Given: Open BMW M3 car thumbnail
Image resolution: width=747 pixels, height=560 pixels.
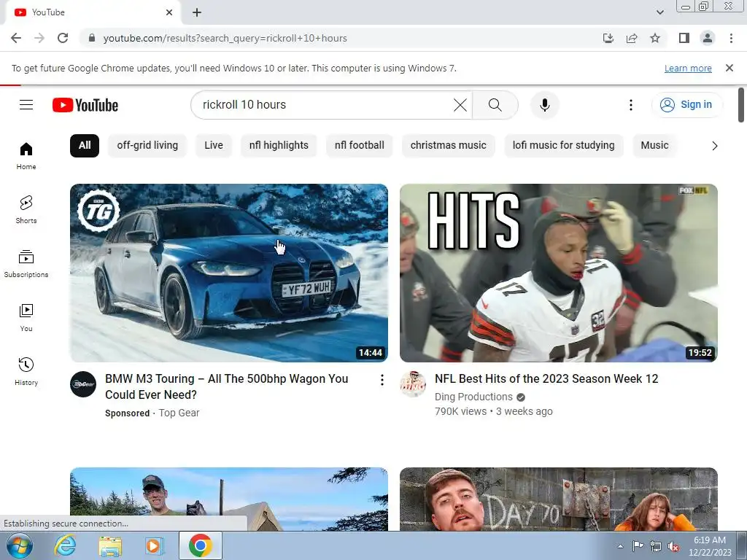Looking at the screenshot, I should pos(228,273).
